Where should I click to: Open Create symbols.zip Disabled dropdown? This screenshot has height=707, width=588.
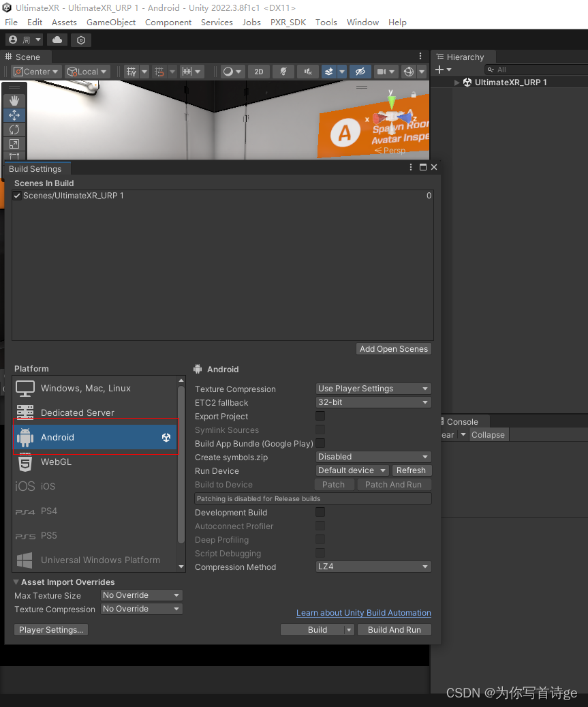click(373, 457)
